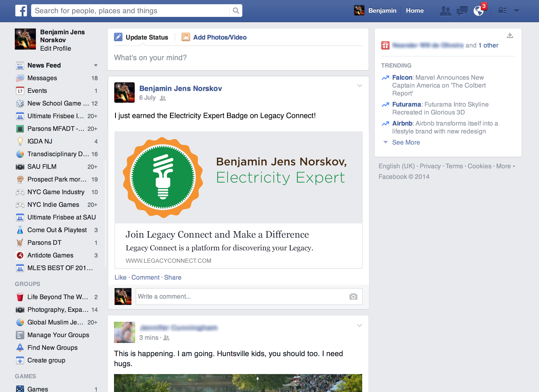Open News Feed in sidebar
The height and width of the screenshot is (392, 539).
44,65
